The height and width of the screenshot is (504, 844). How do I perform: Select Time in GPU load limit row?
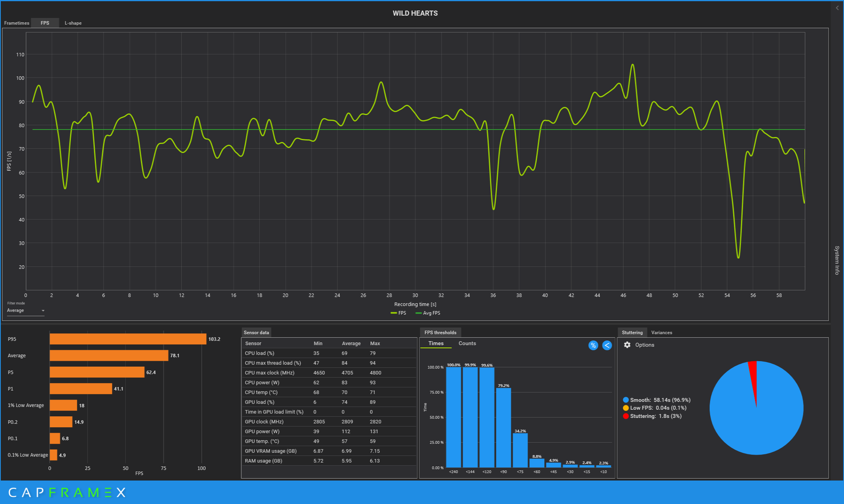329,412
